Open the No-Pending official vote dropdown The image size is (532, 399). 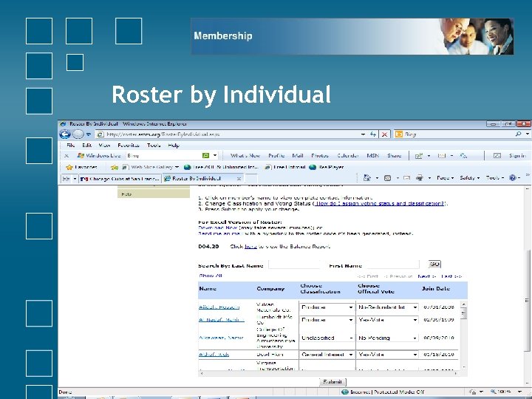coord(387,338)
